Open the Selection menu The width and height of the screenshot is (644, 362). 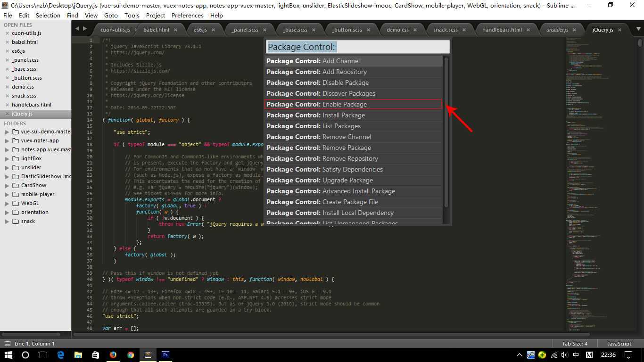pos(48,15)
